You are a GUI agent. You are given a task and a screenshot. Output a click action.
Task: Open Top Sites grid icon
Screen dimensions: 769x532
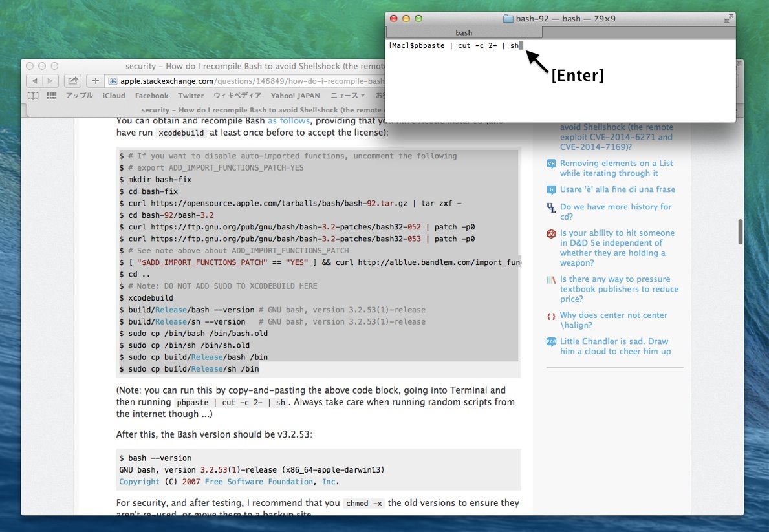[x=52, y=96]
